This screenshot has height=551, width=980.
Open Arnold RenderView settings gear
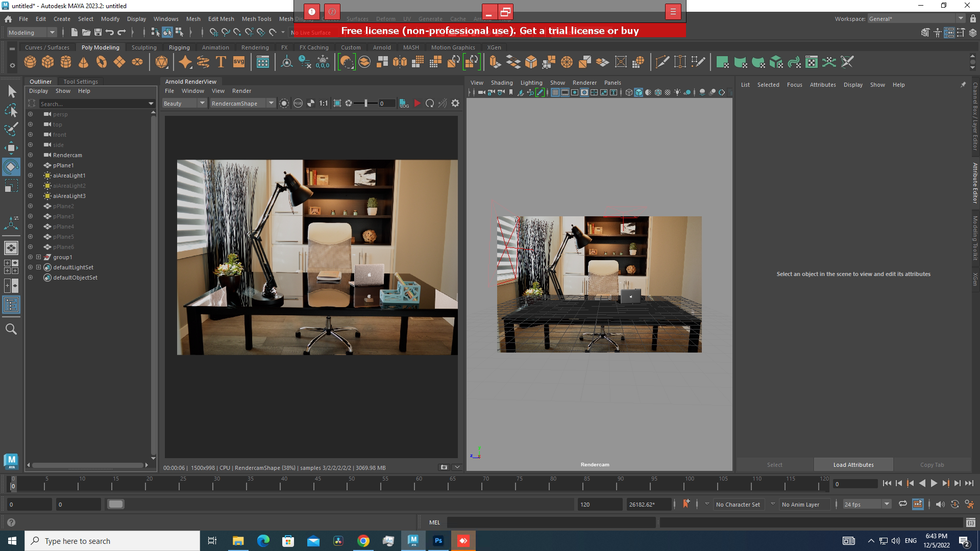pyautogui.click(x=455, y=104)
